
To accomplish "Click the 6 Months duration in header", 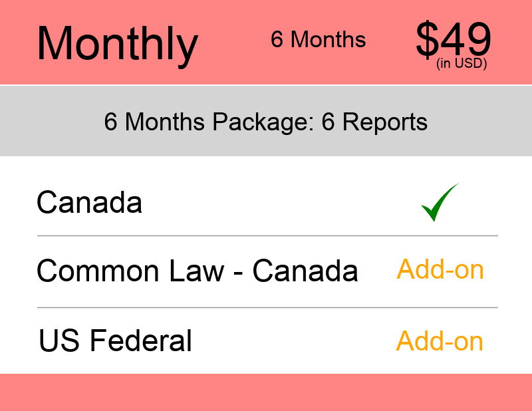I will pyautogui.click(x=318, y=40).
